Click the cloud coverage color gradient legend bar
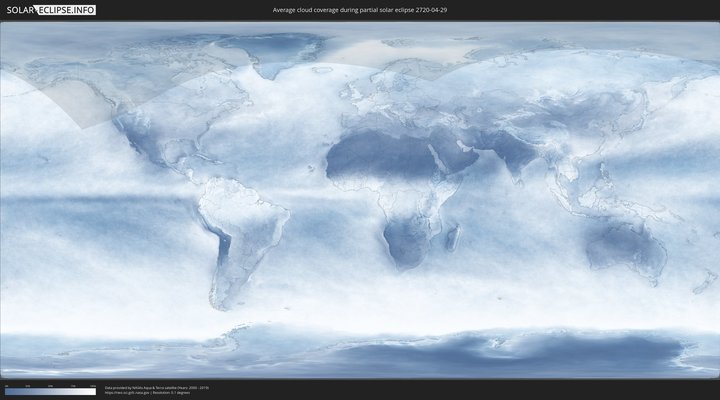Viewport: 720px width, 400px height. (50, 392)
